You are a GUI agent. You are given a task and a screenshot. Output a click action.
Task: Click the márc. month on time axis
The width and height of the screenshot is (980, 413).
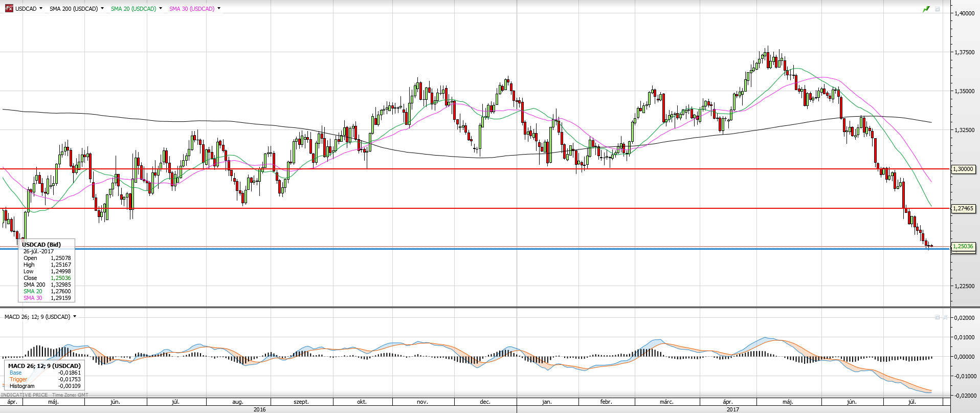coord(666,402)
